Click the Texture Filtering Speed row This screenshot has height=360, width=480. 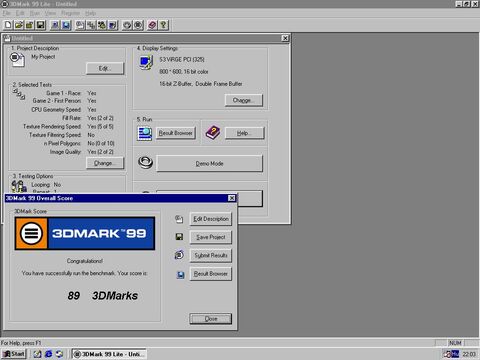tap(62, 135)
